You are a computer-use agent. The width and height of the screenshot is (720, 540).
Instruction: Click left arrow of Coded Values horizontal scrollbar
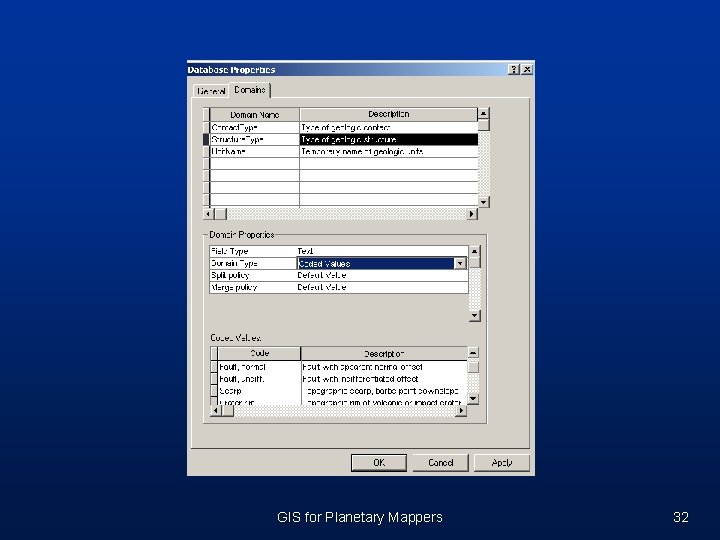(216, 411)
